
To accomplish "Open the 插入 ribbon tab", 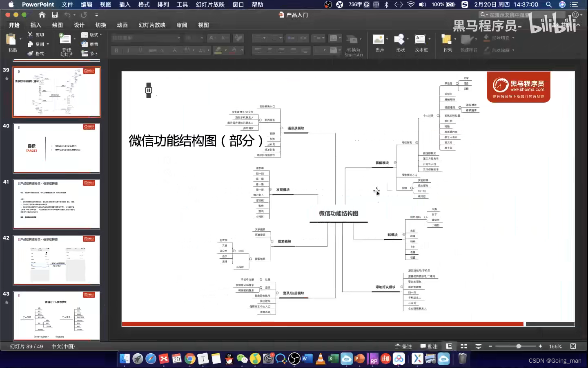I will (36, 25).
